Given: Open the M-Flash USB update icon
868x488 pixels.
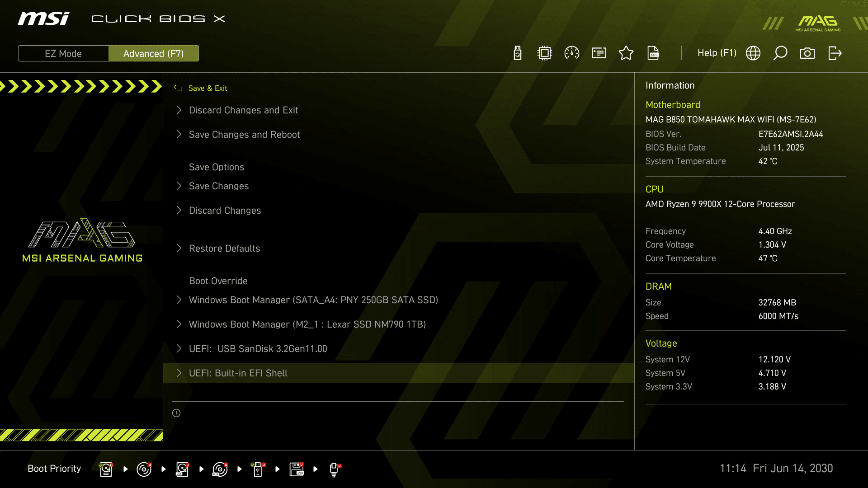Looking at the screenshot, I should pyautogui.click(x=518, y=53).
